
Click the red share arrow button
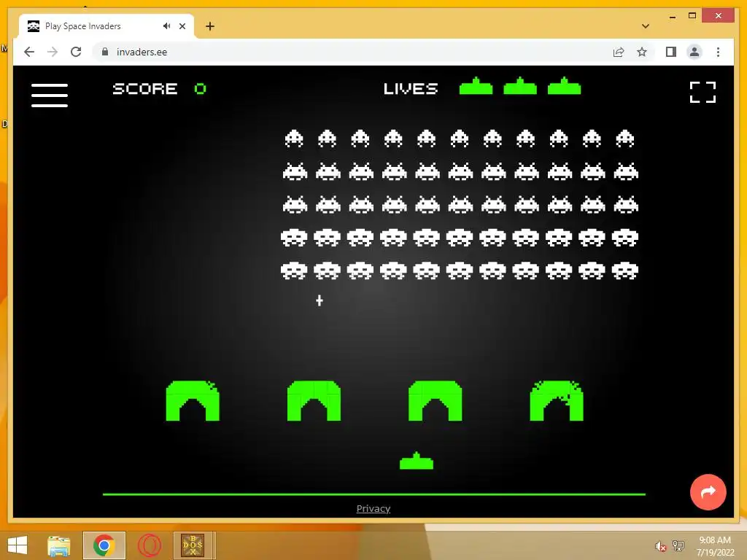tap(708, 492)
